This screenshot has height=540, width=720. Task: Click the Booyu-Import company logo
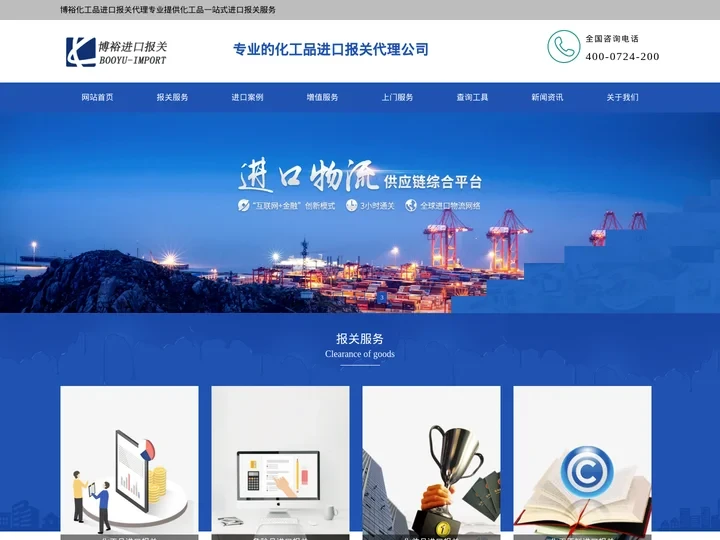tap(117, 51)
